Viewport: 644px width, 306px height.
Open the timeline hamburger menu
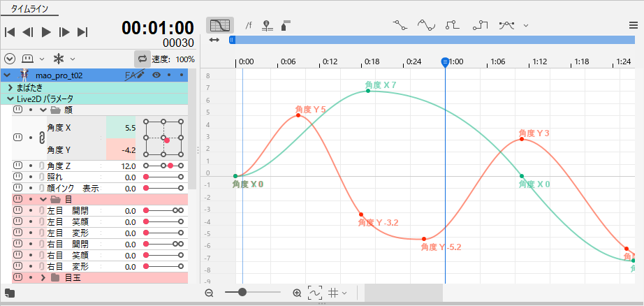(633, 25)
